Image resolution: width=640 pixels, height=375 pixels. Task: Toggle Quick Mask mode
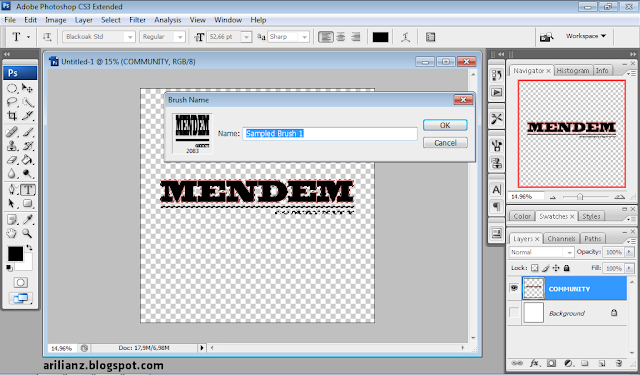click(20, 282)
